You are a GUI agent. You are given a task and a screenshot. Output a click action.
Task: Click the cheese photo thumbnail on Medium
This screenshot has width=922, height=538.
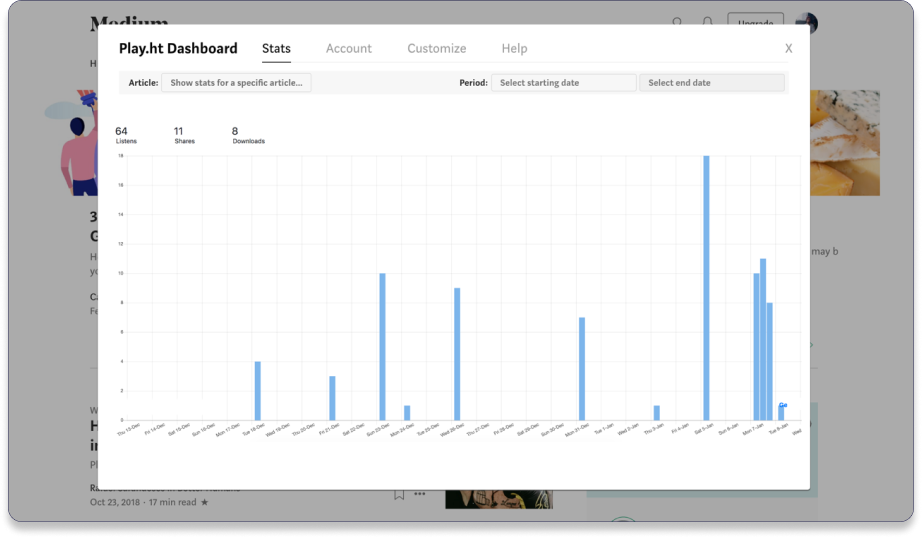(845, 143)
